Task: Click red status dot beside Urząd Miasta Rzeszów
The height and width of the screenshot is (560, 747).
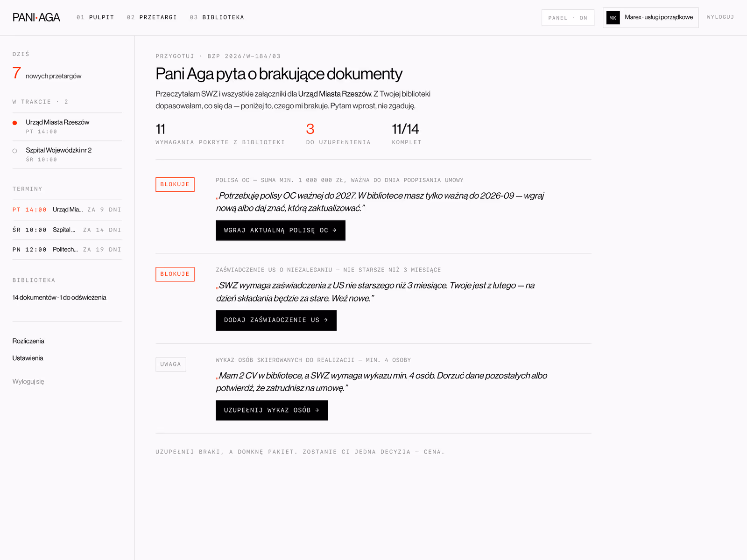Action: click(x=15, y=123)
